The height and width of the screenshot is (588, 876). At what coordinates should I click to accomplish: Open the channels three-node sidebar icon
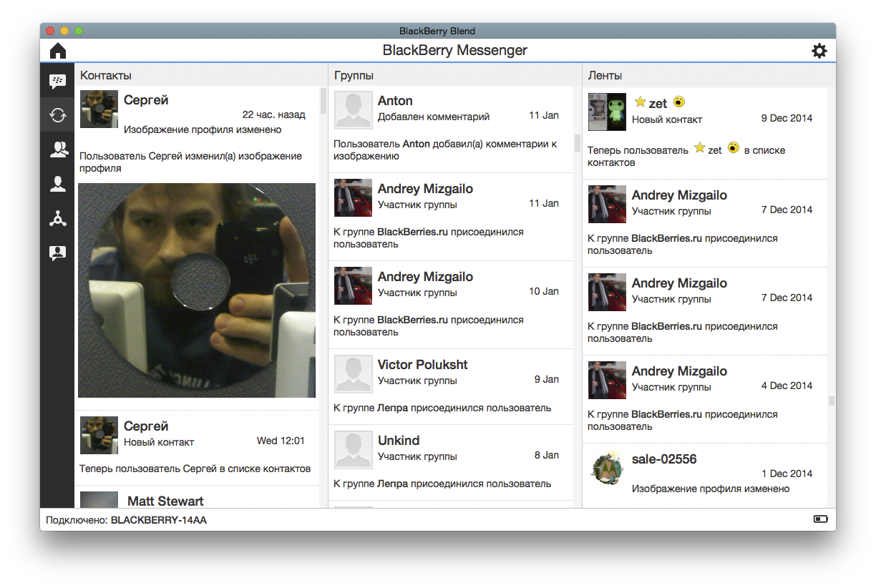(x=57, y=218)
